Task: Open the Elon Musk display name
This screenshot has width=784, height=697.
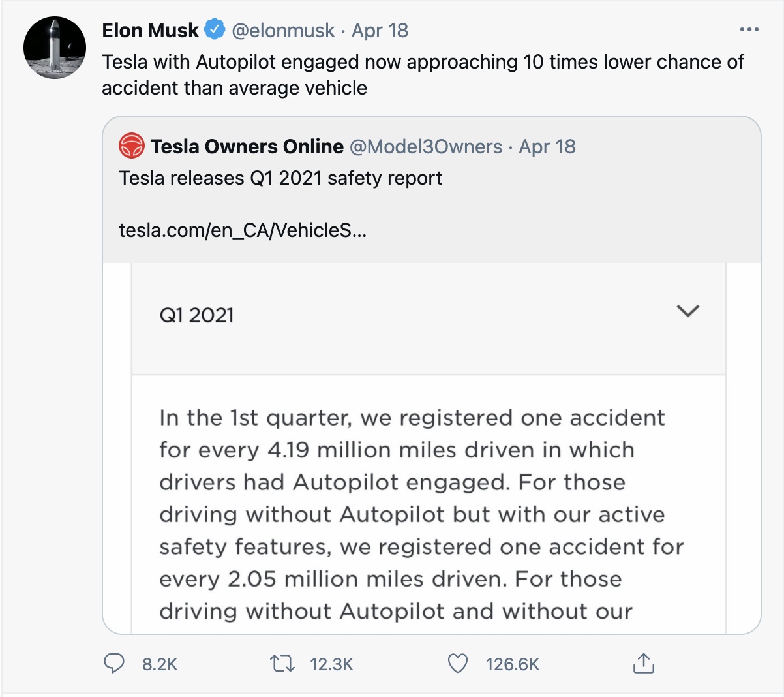Action: pyautogui.click(x=151, y=30)
